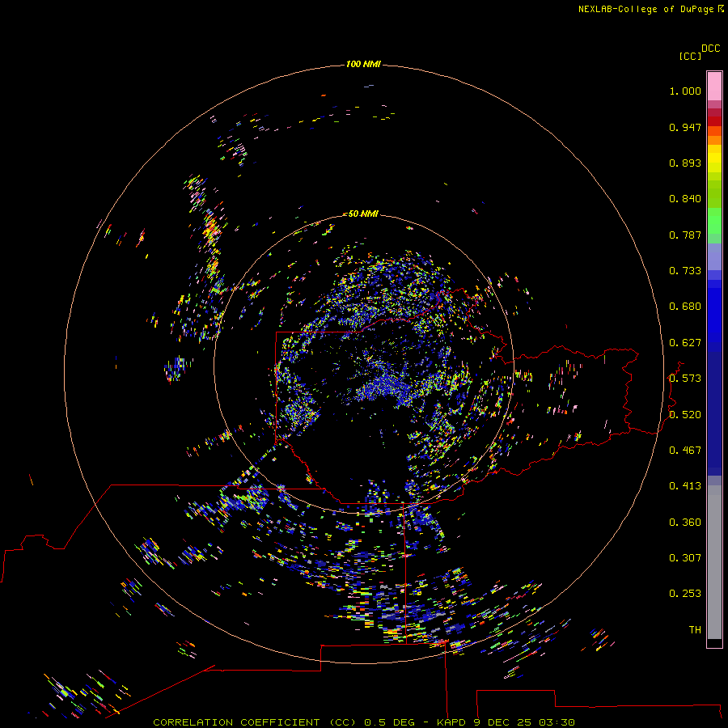
Task: Click the orange 0.947 color scale segment
Action: coord(714,131)
